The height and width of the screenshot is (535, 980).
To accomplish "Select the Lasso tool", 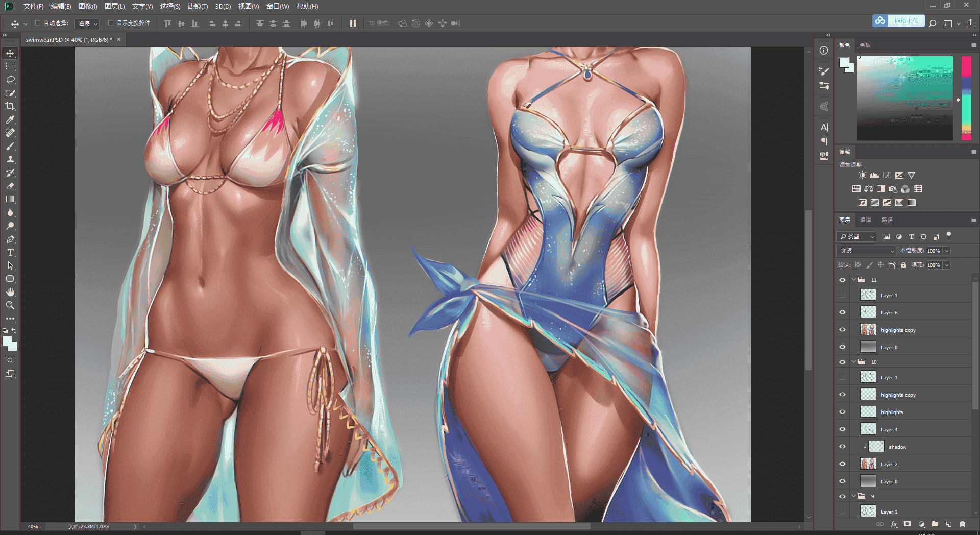I will pyautogui.click(x=10, y=80).
